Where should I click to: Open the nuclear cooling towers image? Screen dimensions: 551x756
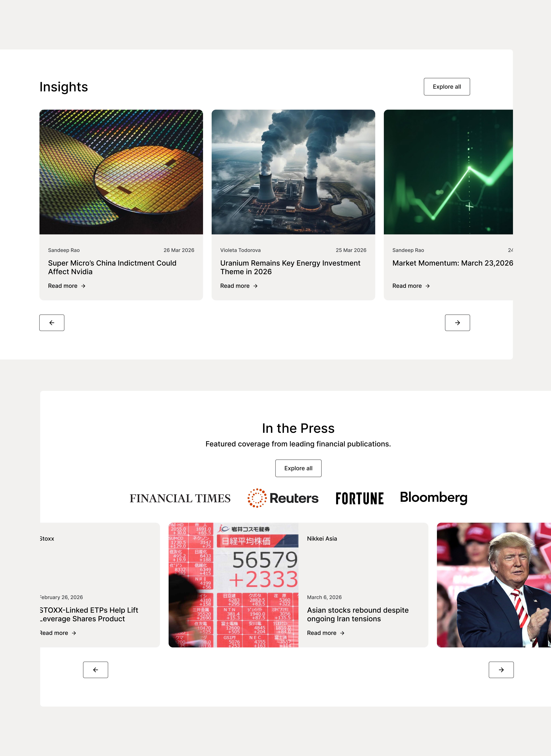293,172
